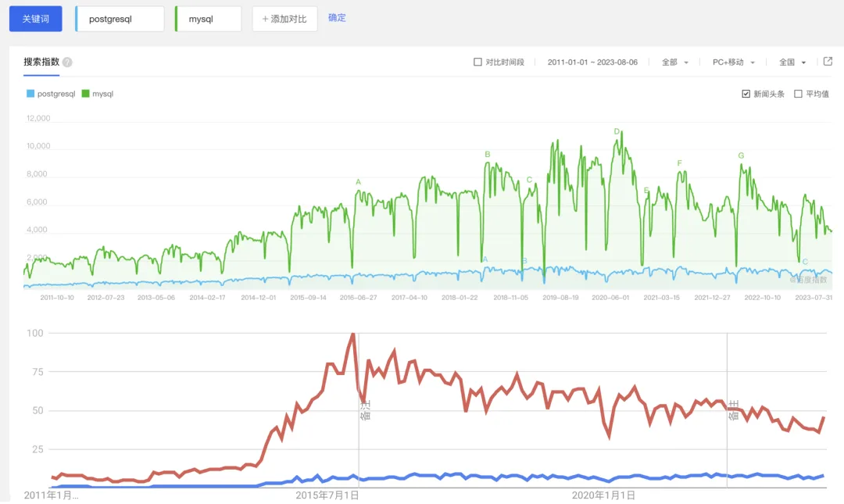Click the 2020年1月1日 label on lower chart
844x504 pixels.
click(603, 495)
